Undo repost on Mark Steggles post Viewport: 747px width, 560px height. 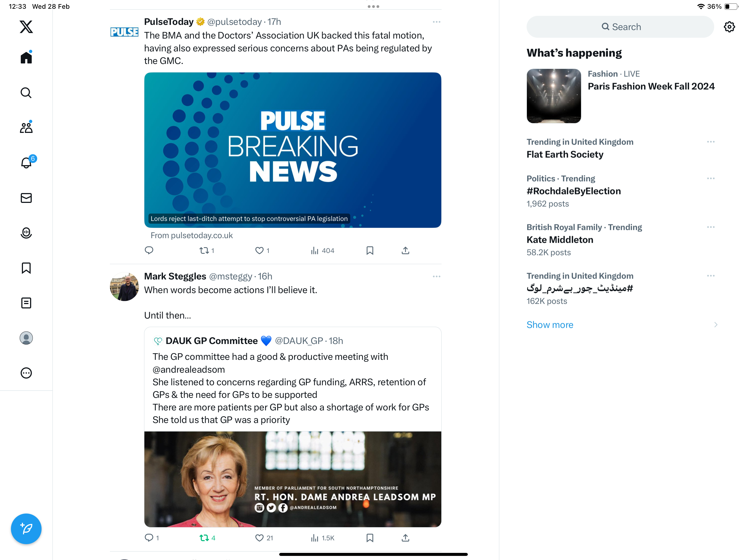(x=207, y=538)
